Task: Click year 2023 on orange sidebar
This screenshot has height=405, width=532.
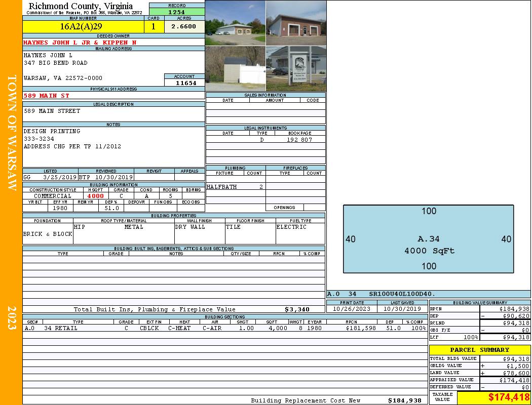Action: (12, 317)
